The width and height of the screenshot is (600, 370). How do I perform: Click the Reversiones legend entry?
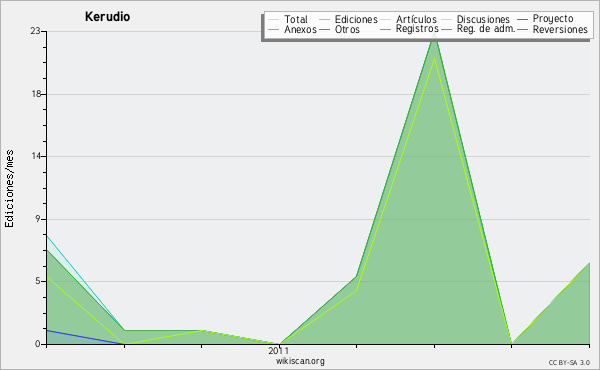point(560,29)
